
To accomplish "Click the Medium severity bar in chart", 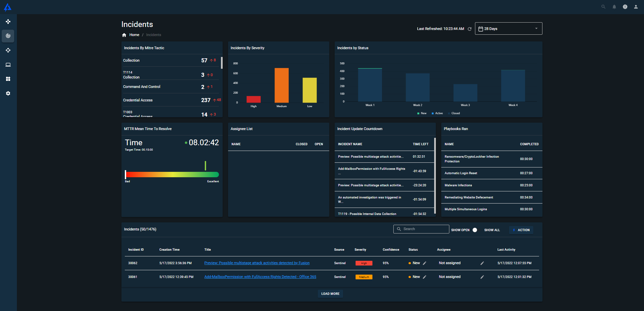I will tap(281, 85).
